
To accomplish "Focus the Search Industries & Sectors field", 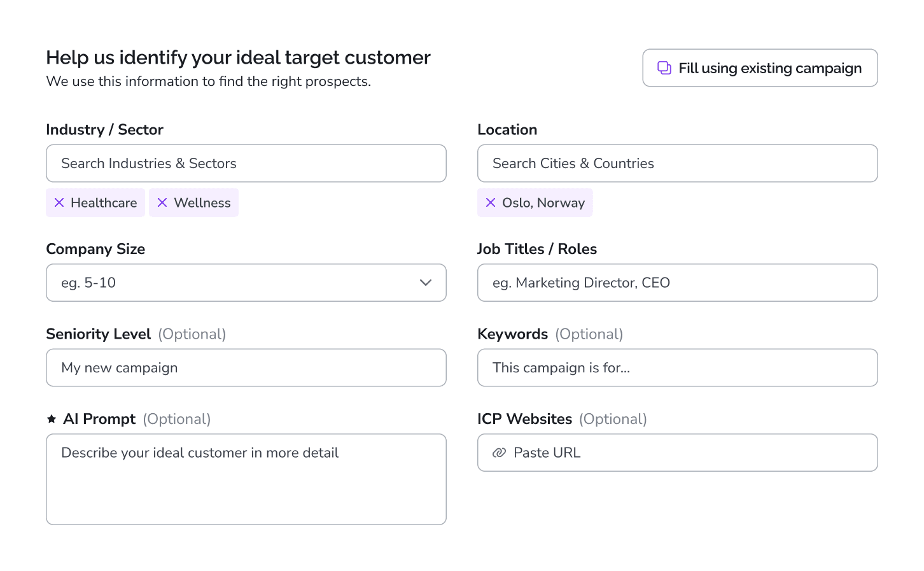I will [246, 164].
